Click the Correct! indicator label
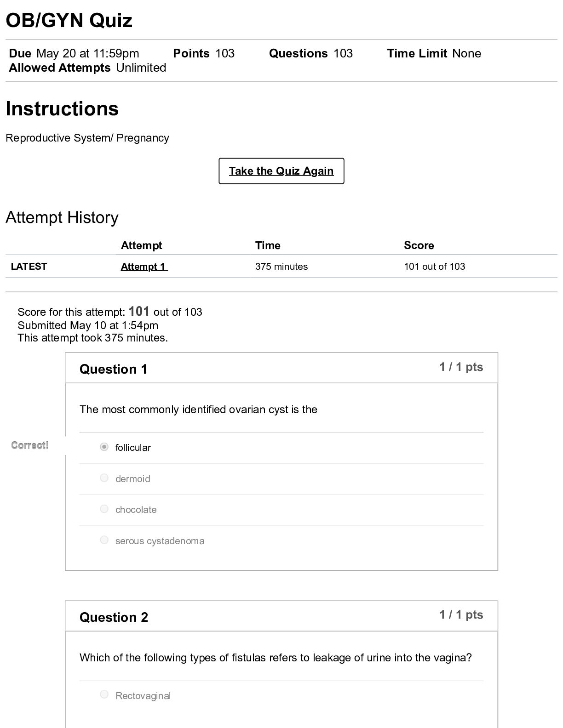The height and width of the screenshot is (728, 563). click(30, 445)
